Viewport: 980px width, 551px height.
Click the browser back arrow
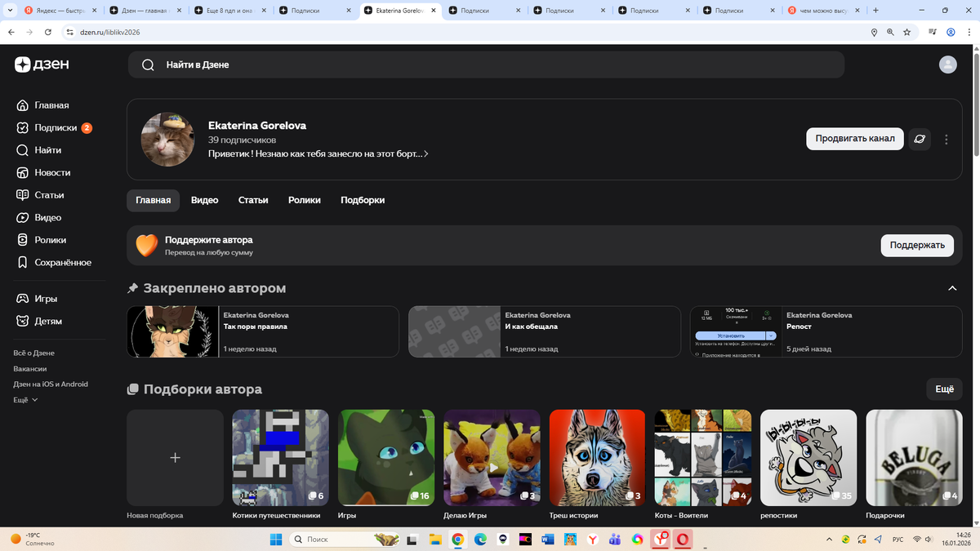(x=11, y=32)
